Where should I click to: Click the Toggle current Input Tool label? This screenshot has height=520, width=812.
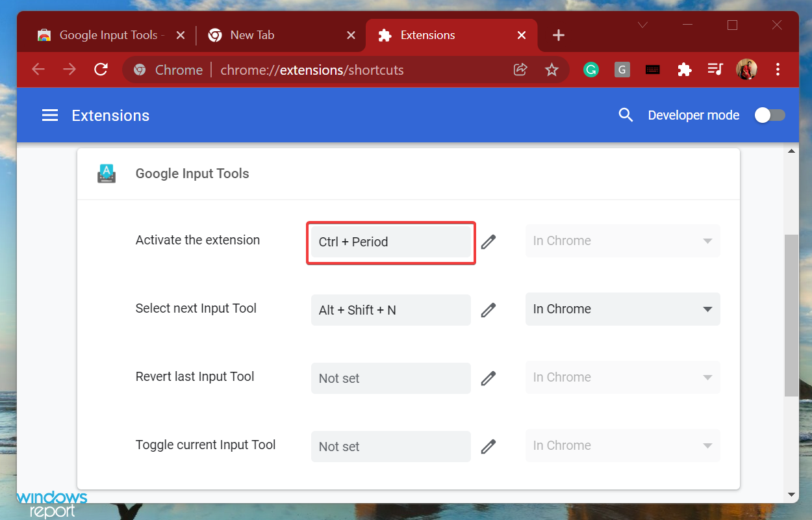(205, 445)
